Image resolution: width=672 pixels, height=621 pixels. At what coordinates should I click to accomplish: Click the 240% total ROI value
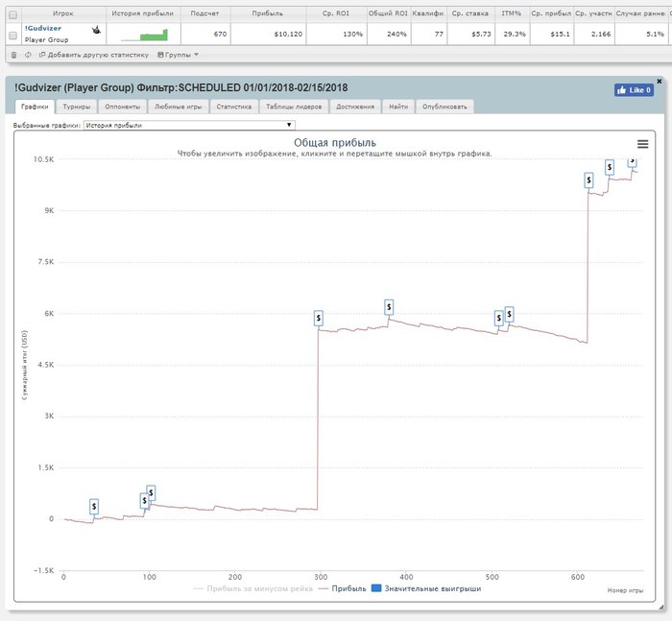click(396, 34)
